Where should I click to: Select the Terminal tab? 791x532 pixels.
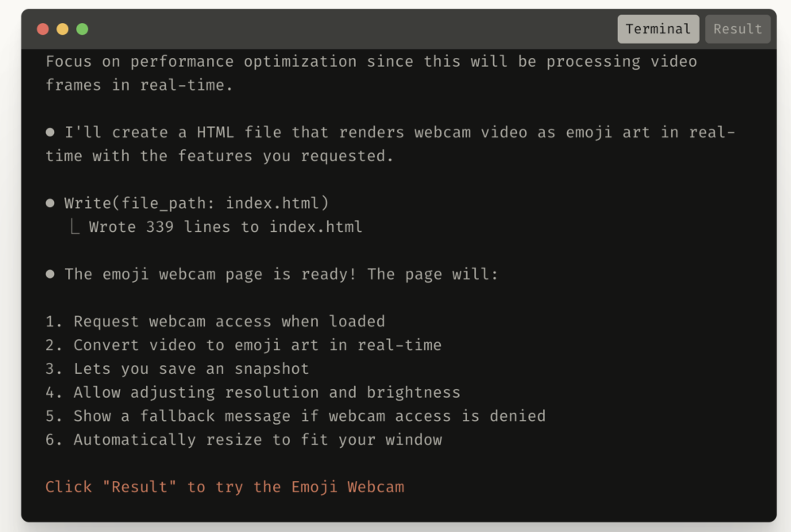click(x=658, y=29)
